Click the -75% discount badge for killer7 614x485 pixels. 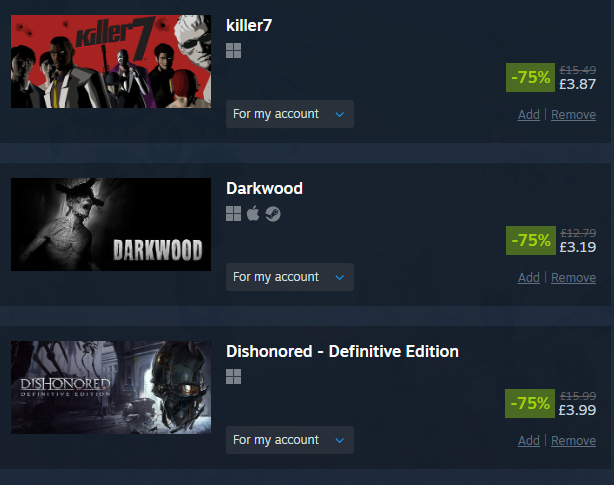(530, 78)
